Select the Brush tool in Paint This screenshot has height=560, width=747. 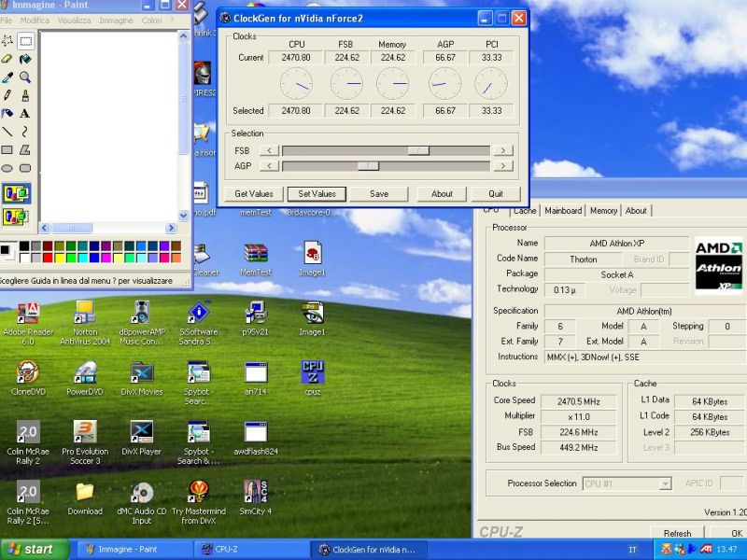pos(26,95)
